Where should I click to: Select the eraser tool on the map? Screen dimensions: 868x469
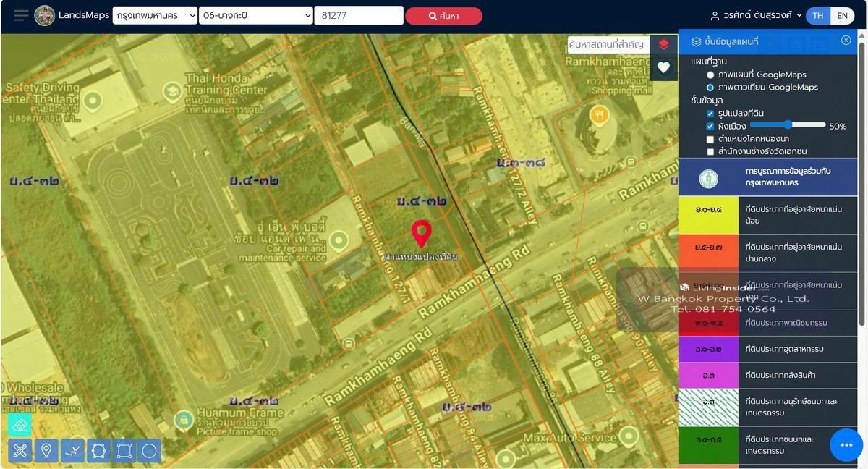[x=20, y=425]
